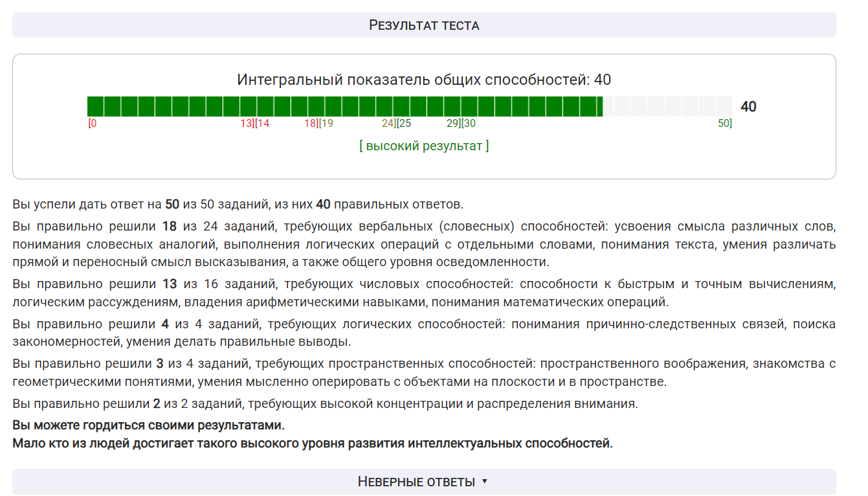The width and height of the screenshot is (868, 496).
Task: Click the "[30" scale marker
Action: (469, 124)
